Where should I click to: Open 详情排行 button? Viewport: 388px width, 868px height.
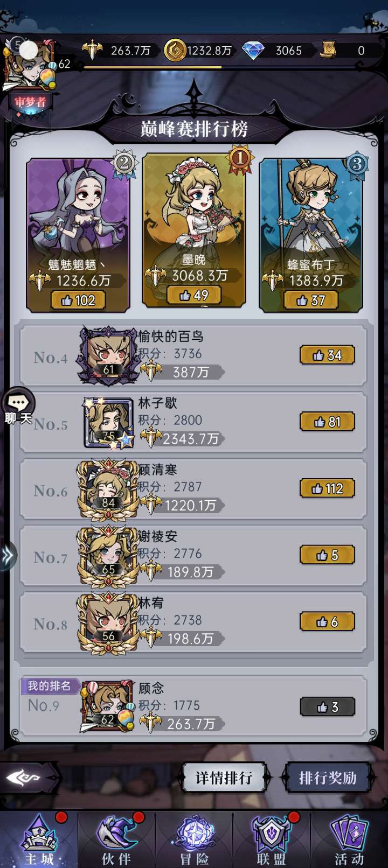point(224,778)
